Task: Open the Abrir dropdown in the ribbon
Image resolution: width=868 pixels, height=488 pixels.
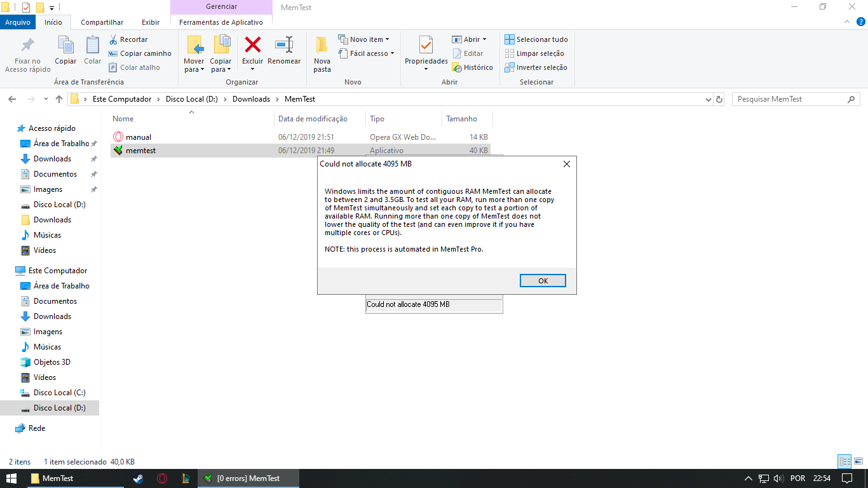Action: click(x=469, y=39)
